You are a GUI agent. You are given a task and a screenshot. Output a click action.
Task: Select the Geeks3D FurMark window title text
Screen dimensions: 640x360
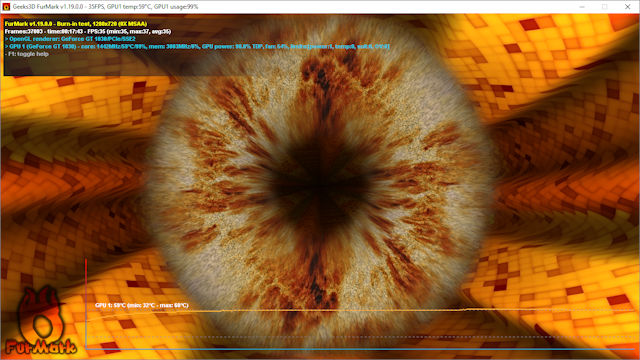point(105,7)
